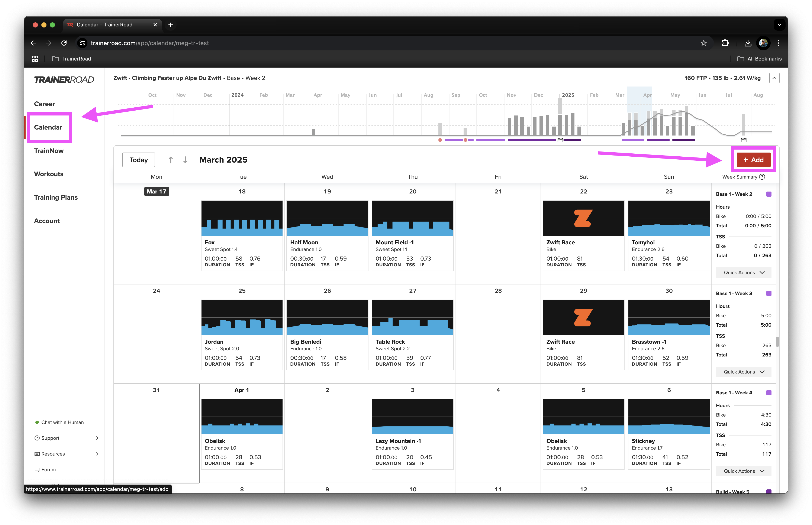Move calendar down to next week
Image resolution: width=812 pixels, height=525 pixels.
click(185, 160)
